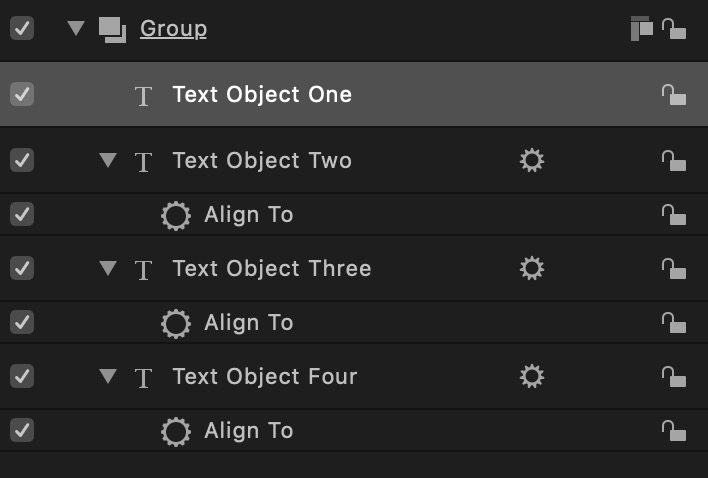This screenshot has width=708, height=478.
Task: Click behavior gear badge on Text Object Four
Action: (532, 376)
